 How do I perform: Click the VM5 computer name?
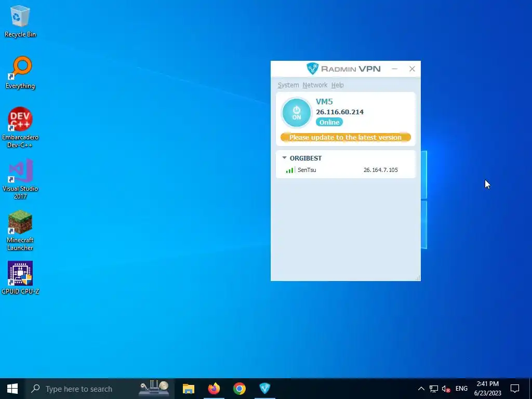click(x=324, y=101)
